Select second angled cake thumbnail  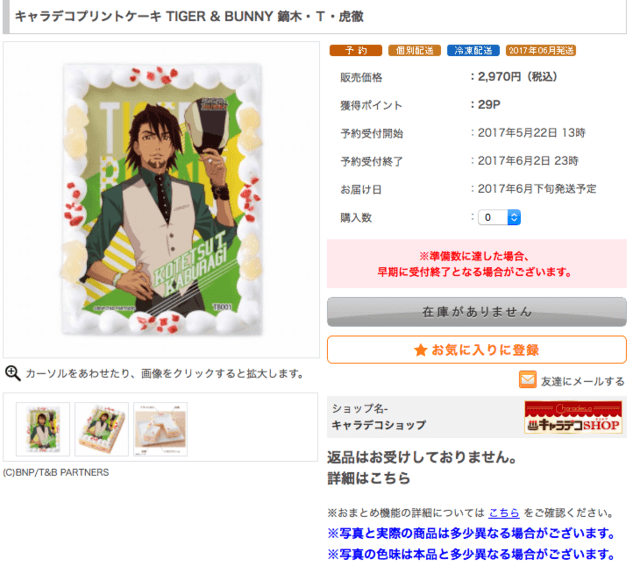pyautogui.click(x=102, y=429)
